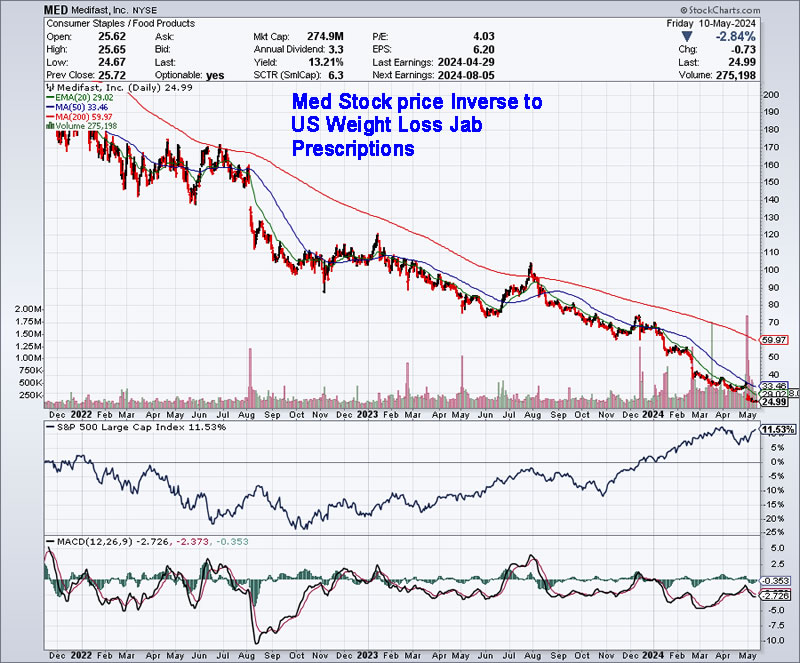Select the EPS value 6.20

coord(484,50)
